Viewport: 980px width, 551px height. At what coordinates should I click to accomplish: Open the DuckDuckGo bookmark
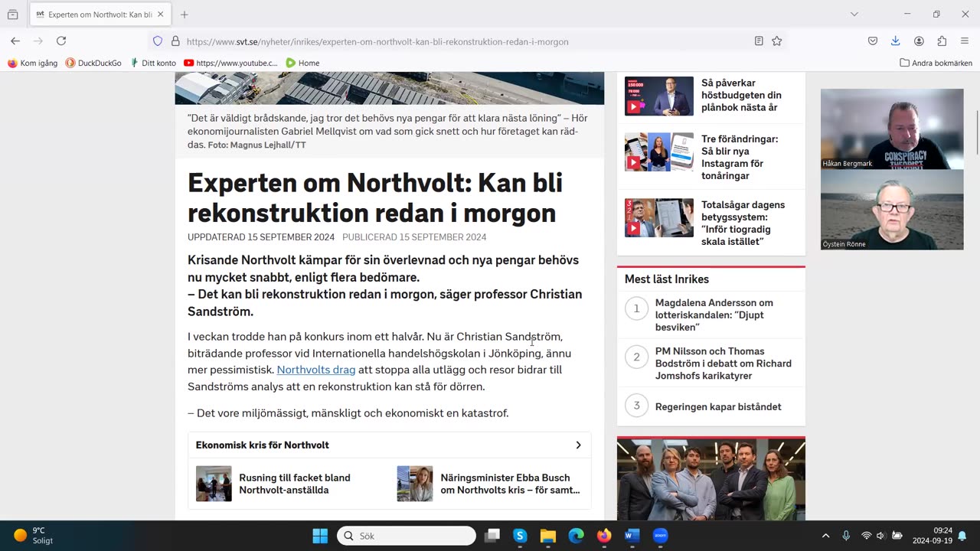[x=93, y=63]
